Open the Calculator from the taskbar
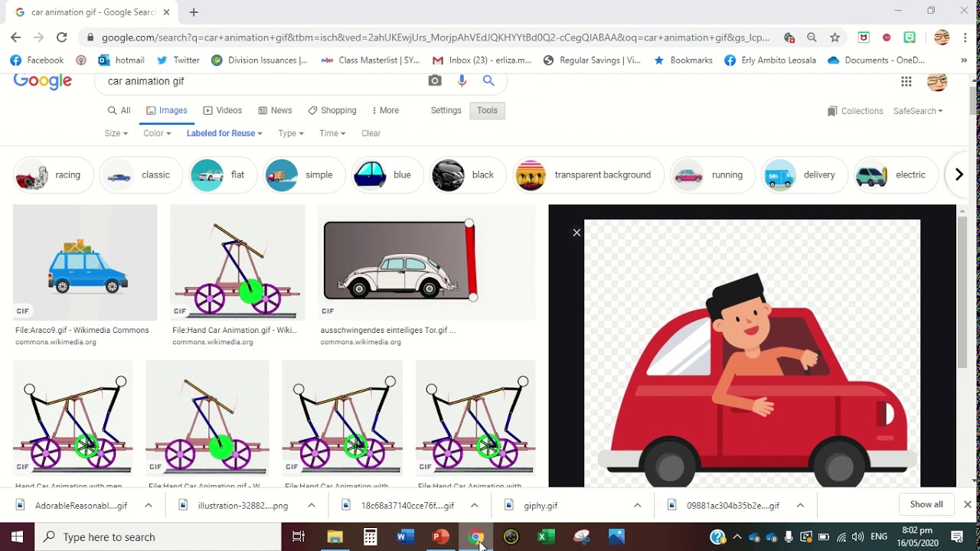This screenshot has height=551, width=980. (370, 537)
